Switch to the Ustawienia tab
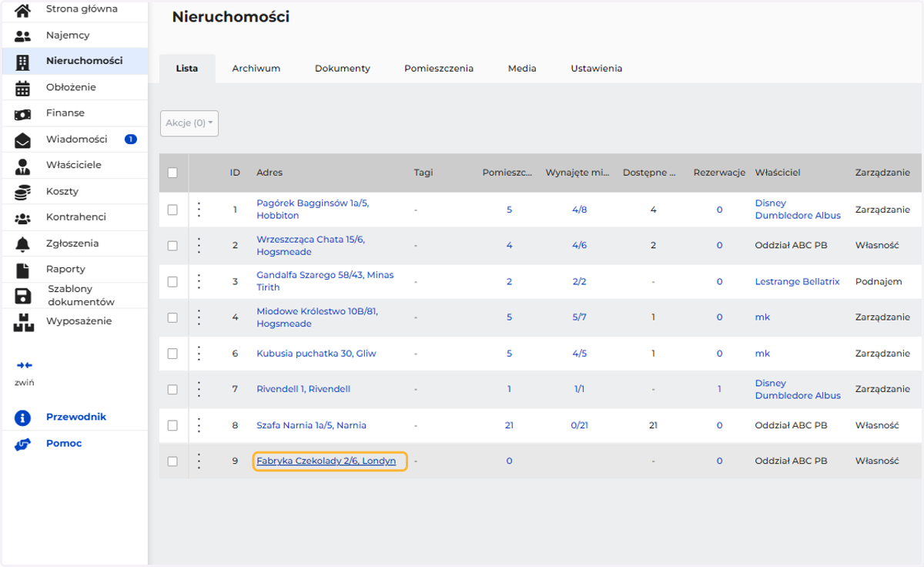 tap(597, 69)
